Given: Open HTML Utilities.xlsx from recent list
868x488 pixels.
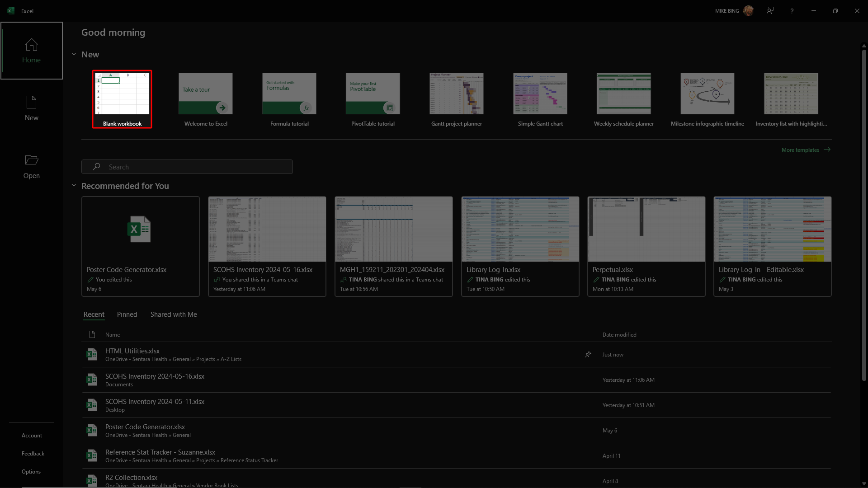Looking at the screenshot, I should [457, 355].
